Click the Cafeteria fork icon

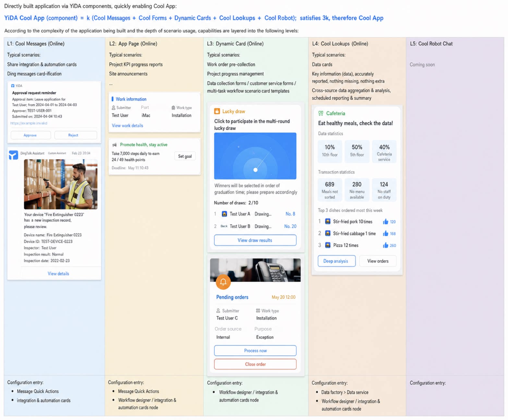(x=321, y=113)
